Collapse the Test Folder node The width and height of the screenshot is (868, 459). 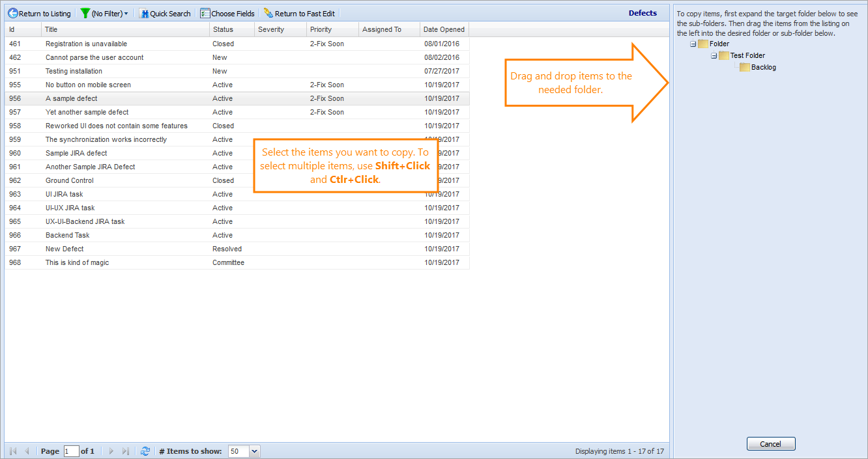pos(714,55)
